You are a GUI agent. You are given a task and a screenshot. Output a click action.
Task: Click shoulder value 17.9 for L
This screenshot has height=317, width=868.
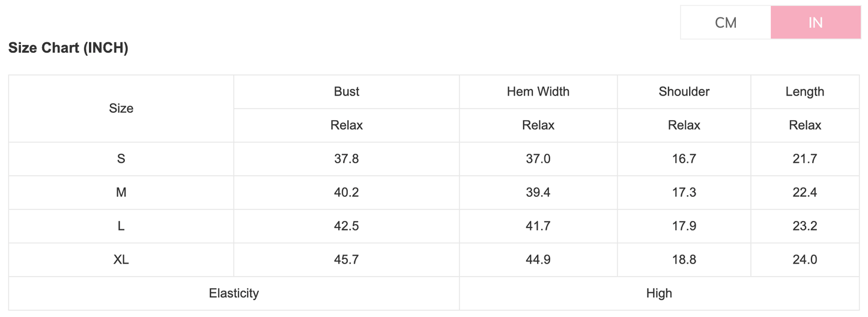(x=684, y=226)
